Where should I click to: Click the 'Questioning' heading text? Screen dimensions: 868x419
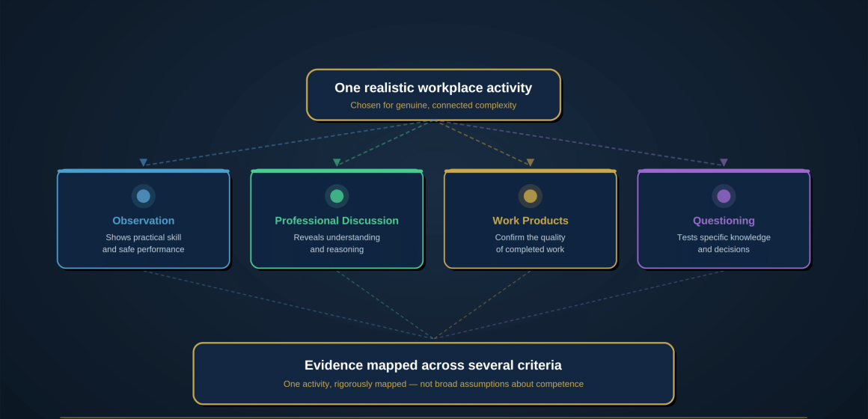coord(724,221)
